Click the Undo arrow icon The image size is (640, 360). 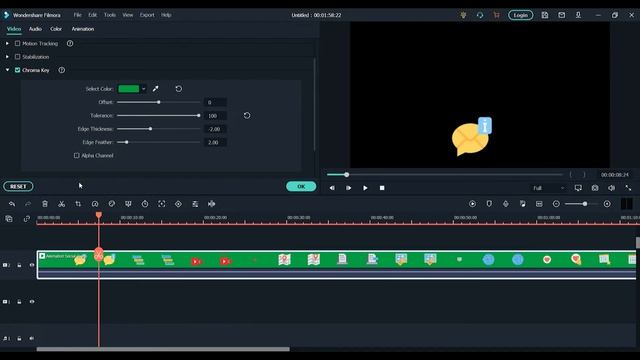tap(12, 204)
